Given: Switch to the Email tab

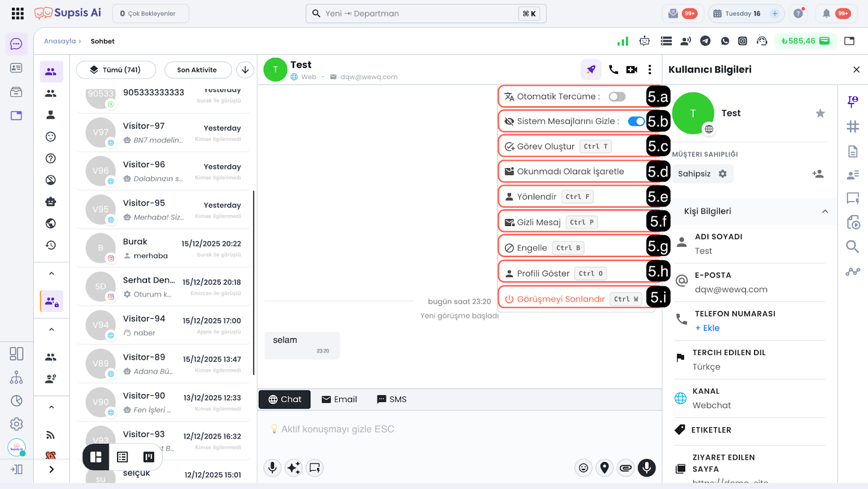Looking at the screenshot, I should tap(339, 400).
